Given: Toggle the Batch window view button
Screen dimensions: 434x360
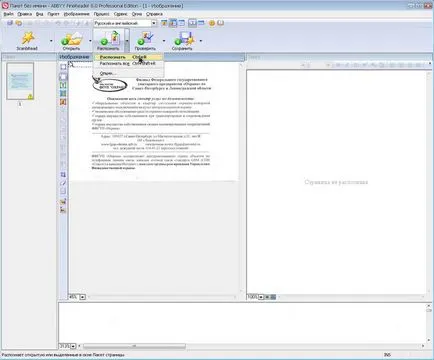Looking at the screenshot, I should [164, 23].
